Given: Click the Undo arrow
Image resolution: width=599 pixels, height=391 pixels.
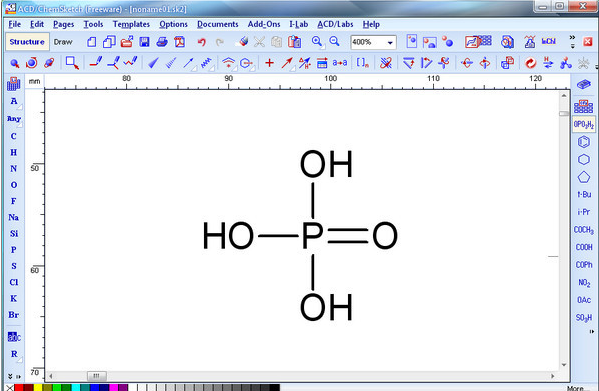Looking at the screenshot, I should (x=202, y=42).
